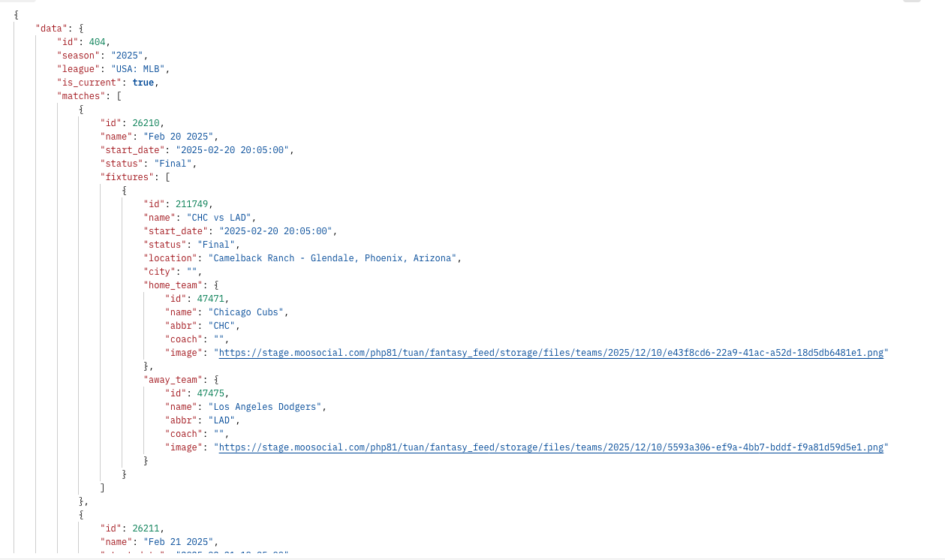Image resolution: width=945 pixels, height=560 pixels.
Task: Click the team name "Los Angeles Dodgers"
Action: [265, 407]
